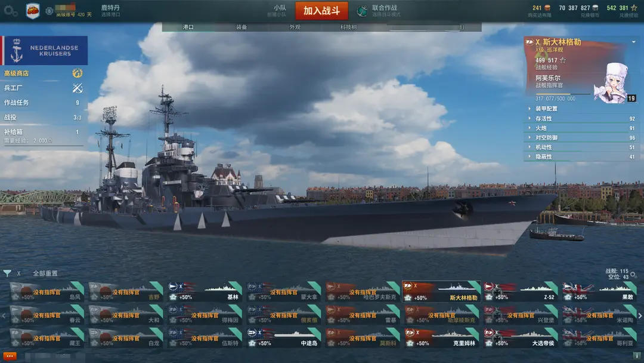Viewport: 644px width, 363px height.
Task: Expand the 火炮 artillery stats row
Action: point(581,128)
